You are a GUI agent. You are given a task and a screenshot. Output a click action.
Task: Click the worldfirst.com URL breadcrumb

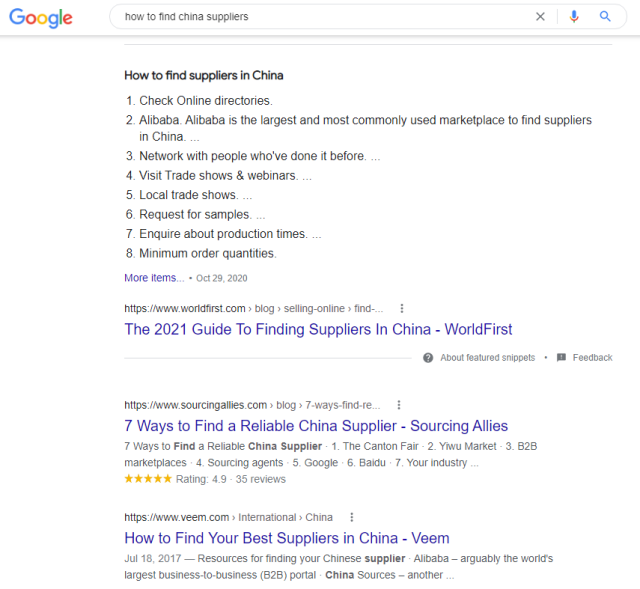185,309
